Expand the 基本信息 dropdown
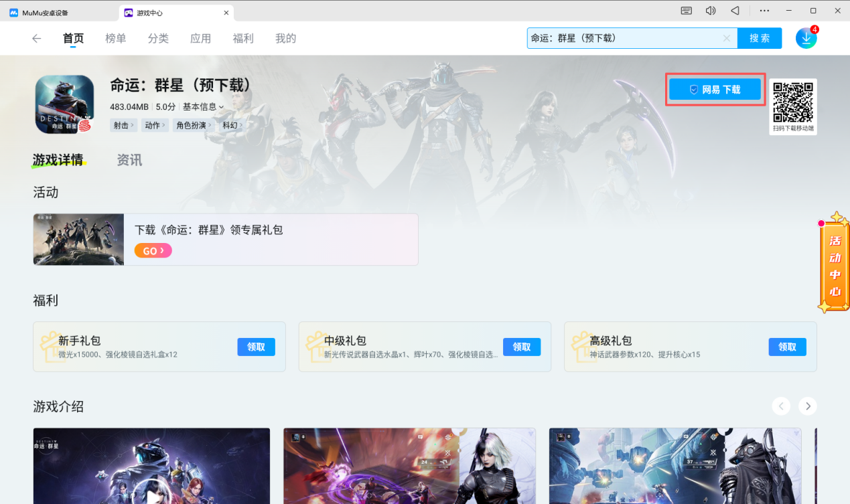Viewport: 850px width, 504px height. 203,107
